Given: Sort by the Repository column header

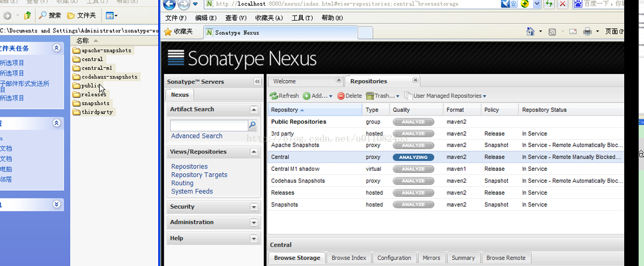Looking at the screenshot, I should coord(315,110).
